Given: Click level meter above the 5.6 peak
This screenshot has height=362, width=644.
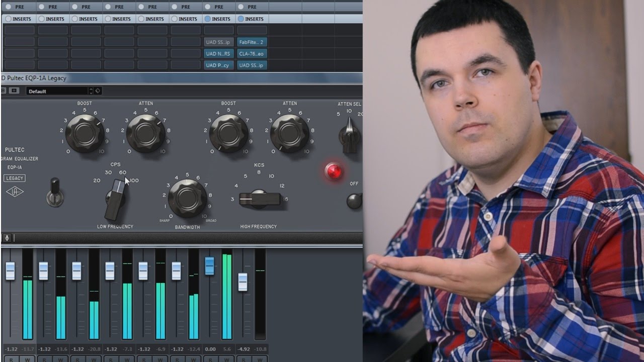Looking at the screenshot, I should coord(227,295).
